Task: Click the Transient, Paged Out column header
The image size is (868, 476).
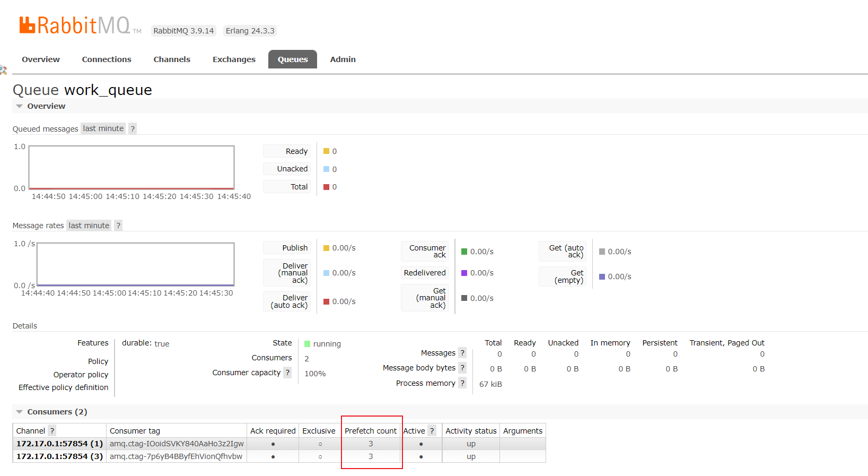Action: coord(727,343)
